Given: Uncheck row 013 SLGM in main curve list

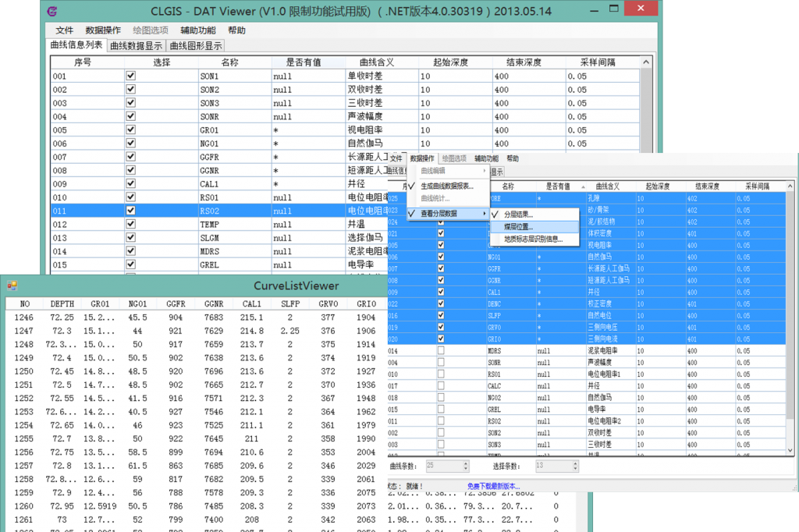Looking at the screenshot, I should coord(131,237).
